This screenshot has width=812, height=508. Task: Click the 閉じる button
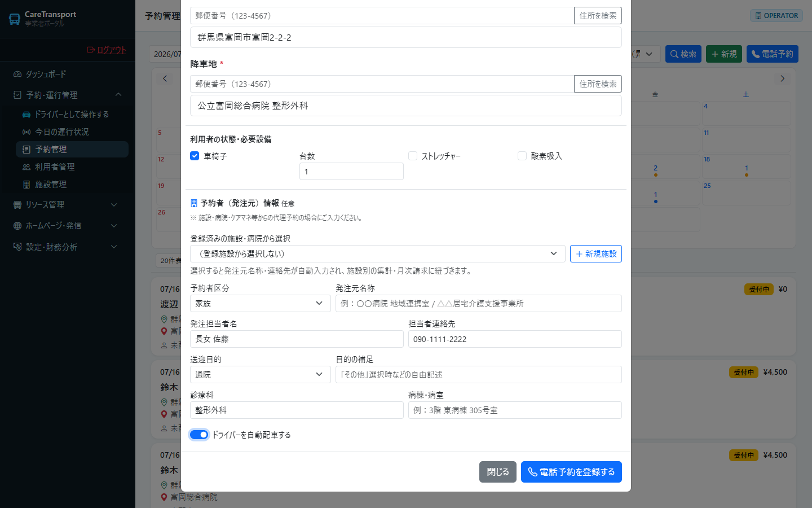coord(498,472)
